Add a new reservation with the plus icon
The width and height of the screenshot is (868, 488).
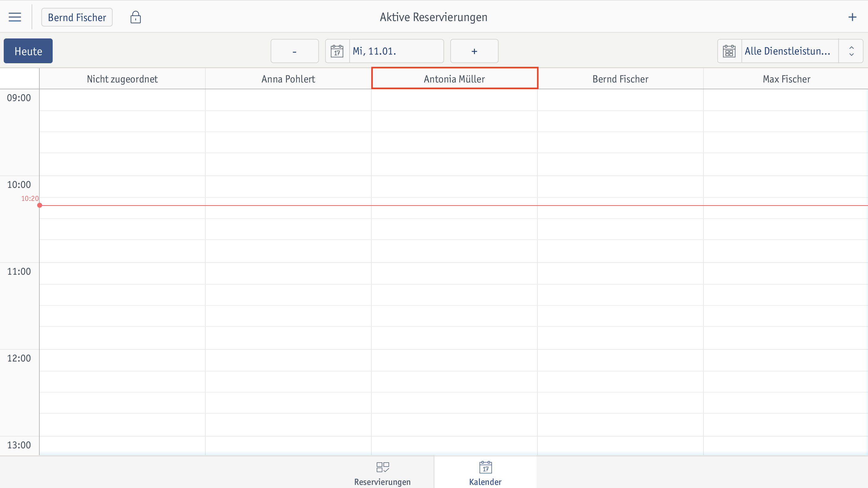point(852,17)
